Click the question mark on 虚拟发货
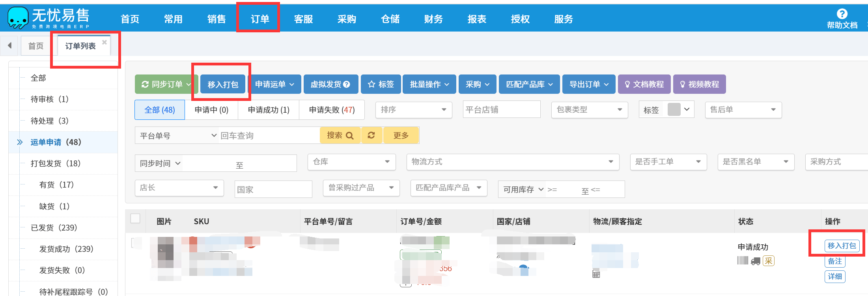Viewport: 868px width, 296px height. pos(347,84)
